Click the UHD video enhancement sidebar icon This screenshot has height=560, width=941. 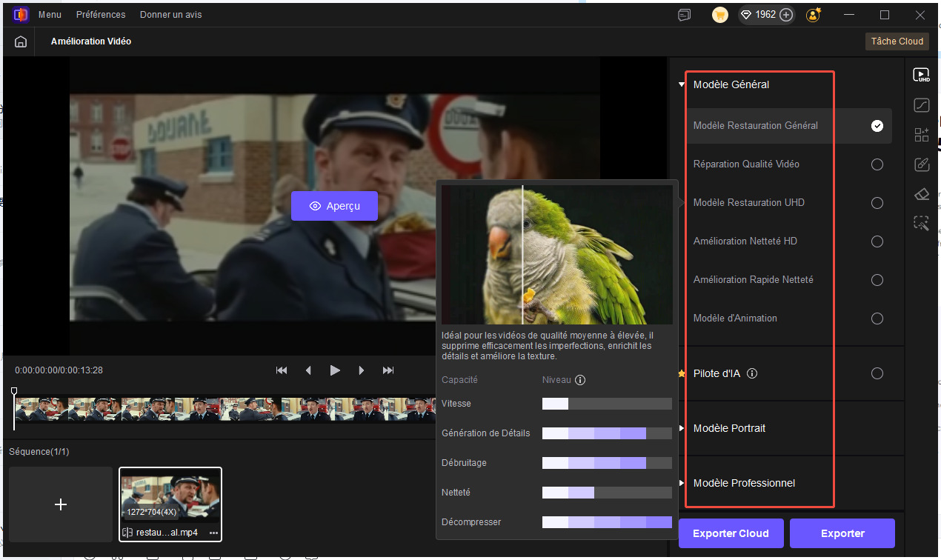coord(921,75)
